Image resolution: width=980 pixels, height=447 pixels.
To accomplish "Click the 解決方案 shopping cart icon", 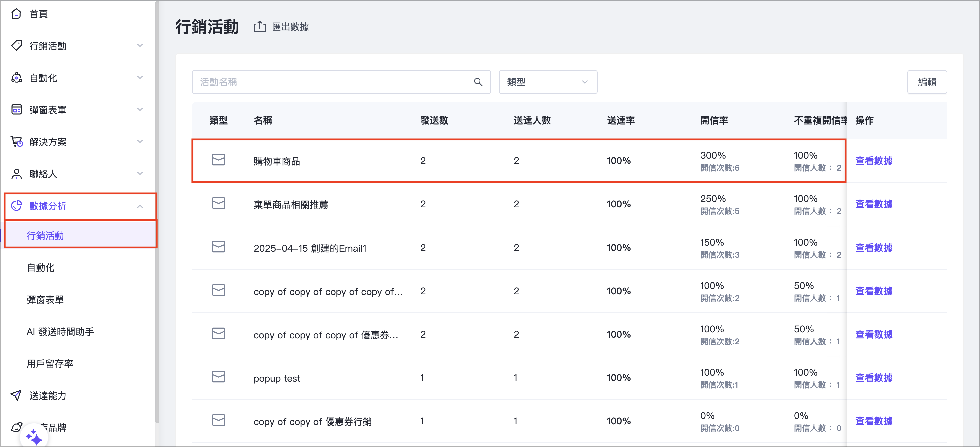I will pos(16,142).
